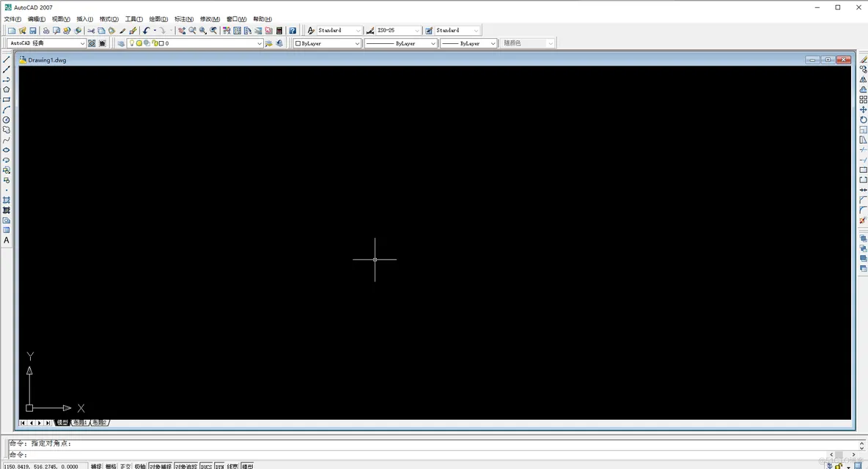
Task: Open the ByLayer color control dropdown
Action: (357, 43)
